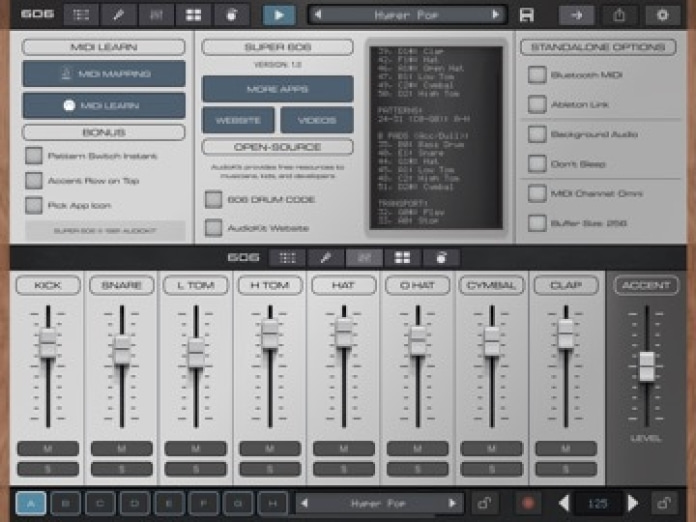Open the Videos button
The width and height of the screenshot is (696, 522).
pyautogui.click(x=317, y=120)
